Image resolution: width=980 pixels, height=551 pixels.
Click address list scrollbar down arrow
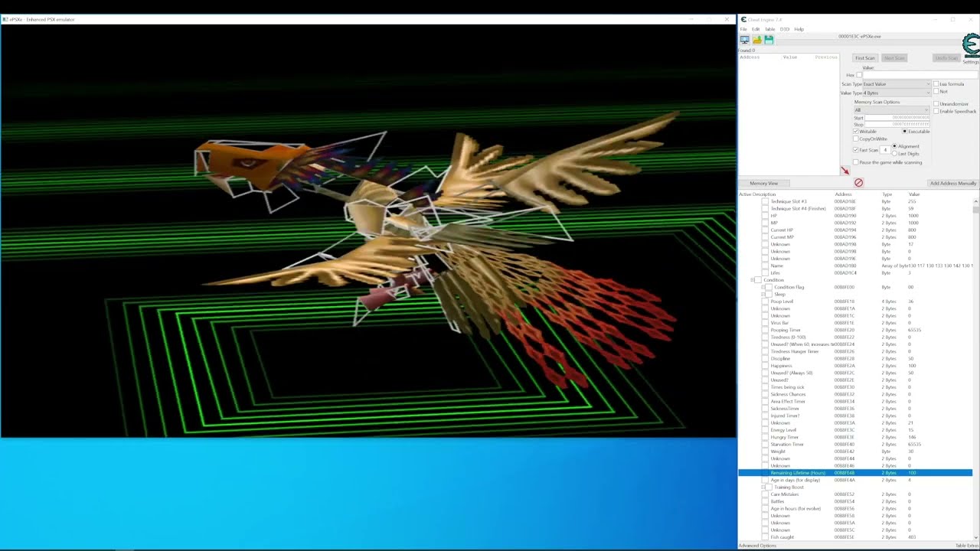click(975, 538)
